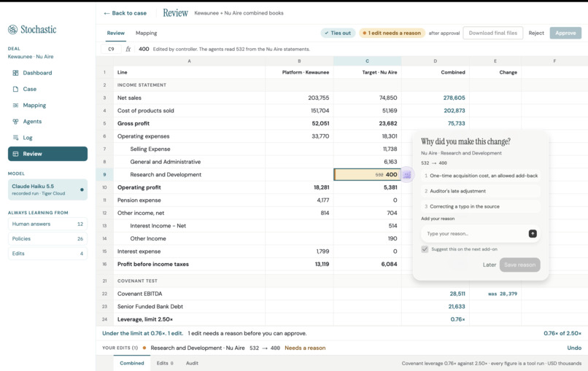Screen dimensions: 588x371
Task: Select the Review sidebar item
Action: [47, 154]
